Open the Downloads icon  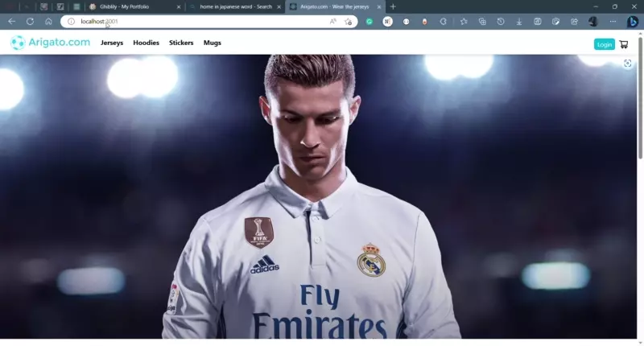(x=519, y=22)
